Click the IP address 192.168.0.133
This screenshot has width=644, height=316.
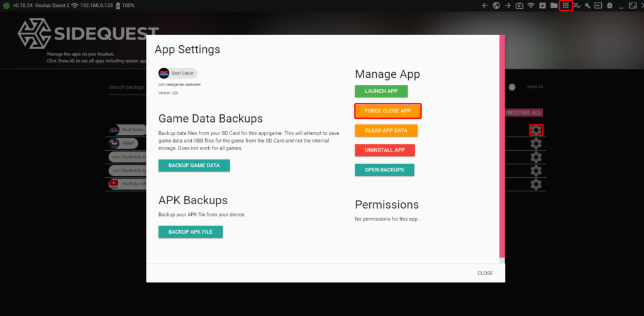[96, 6]
